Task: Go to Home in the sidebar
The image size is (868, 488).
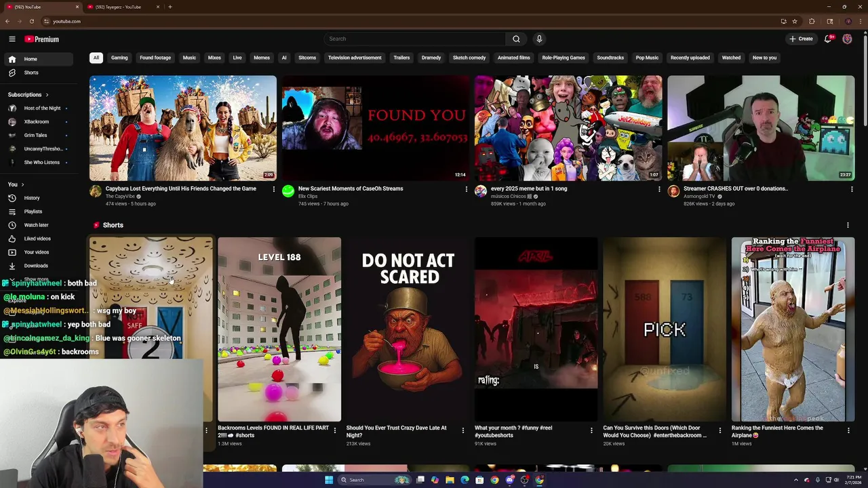Action: 39,59
